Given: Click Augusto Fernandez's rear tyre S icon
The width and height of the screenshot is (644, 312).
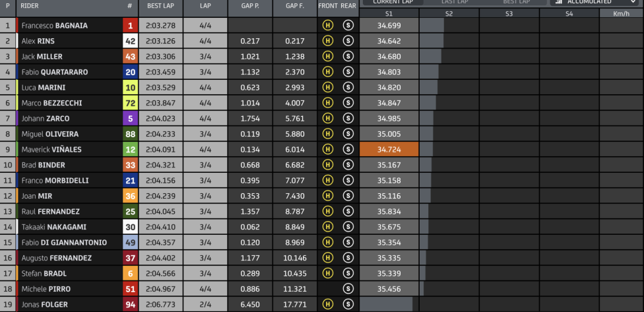Looking at the screenshot, I should click(348, 258).
